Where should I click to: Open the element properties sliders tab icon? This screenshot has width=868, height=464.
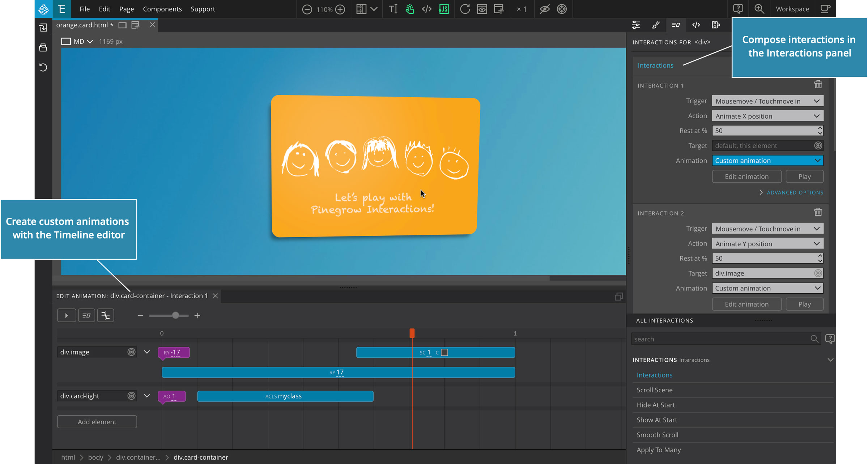636,25
